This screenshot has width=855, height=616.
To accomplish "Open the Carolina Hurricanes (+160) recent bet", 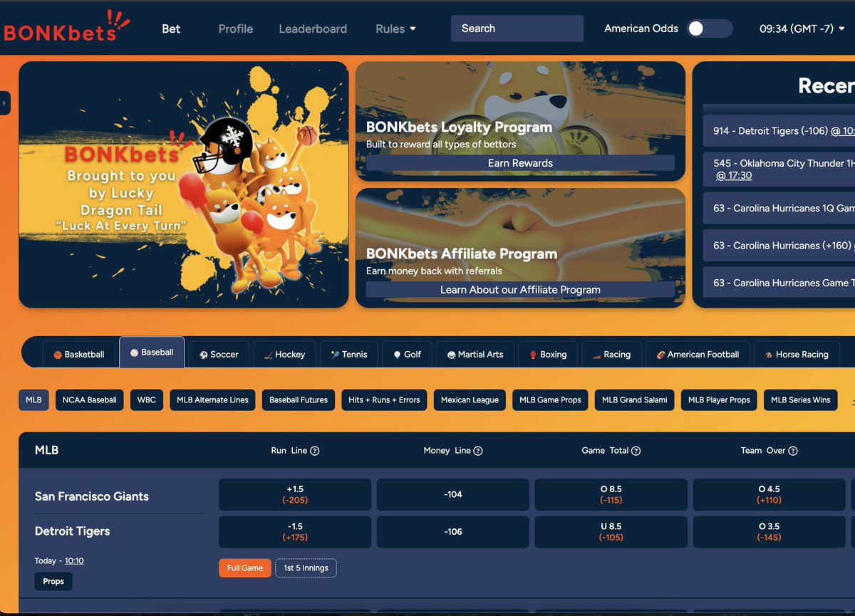I will [779, 245].
